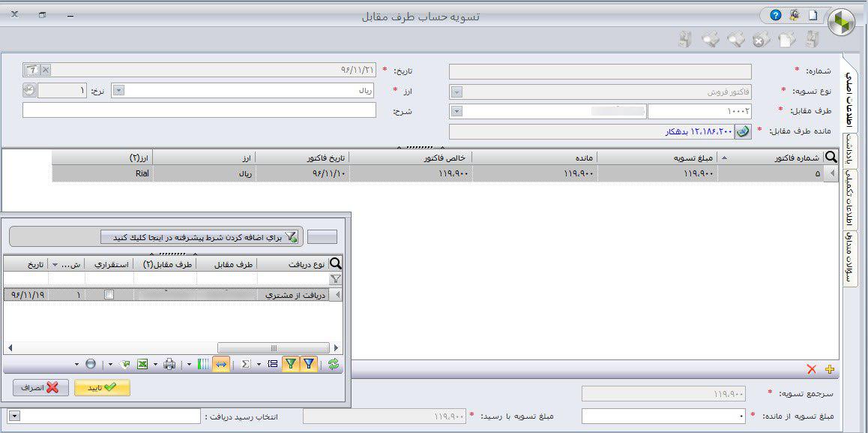Click the search magnifier in invoice grid header

[831, 158]
